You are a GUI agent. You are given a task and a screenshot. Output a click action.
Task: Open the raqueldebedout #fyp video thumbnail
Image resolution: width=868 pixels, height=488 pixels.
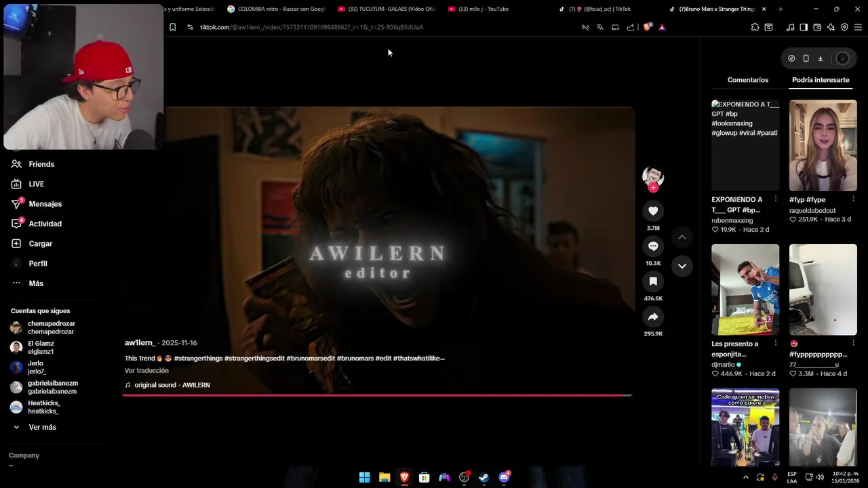(823, 146)
